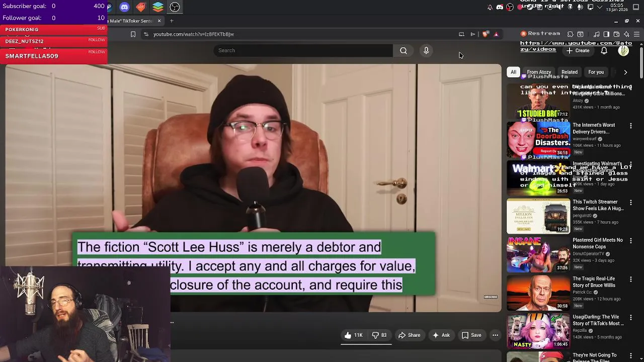This screenshot has width=644, height=362.
Task: Select the For you filter chip
Action: [596, 72]
